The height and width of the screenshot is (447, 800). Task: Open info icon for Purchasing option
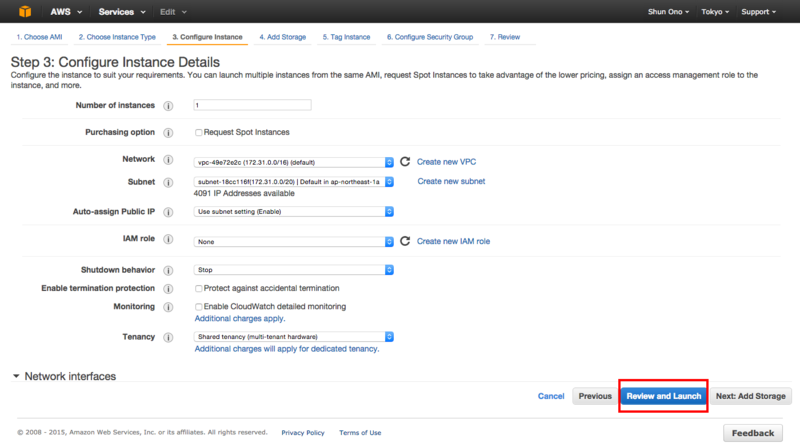coord(168,133)
